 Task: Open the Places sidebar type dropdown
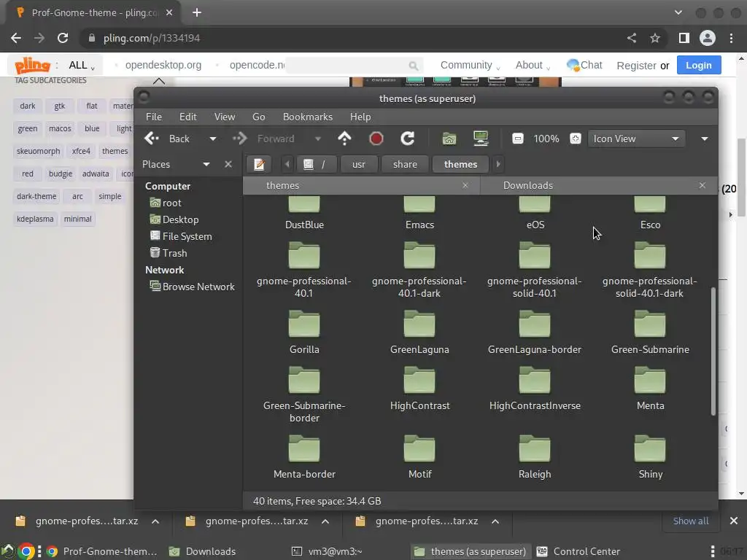pyautogui.click(x=206, y=164)
